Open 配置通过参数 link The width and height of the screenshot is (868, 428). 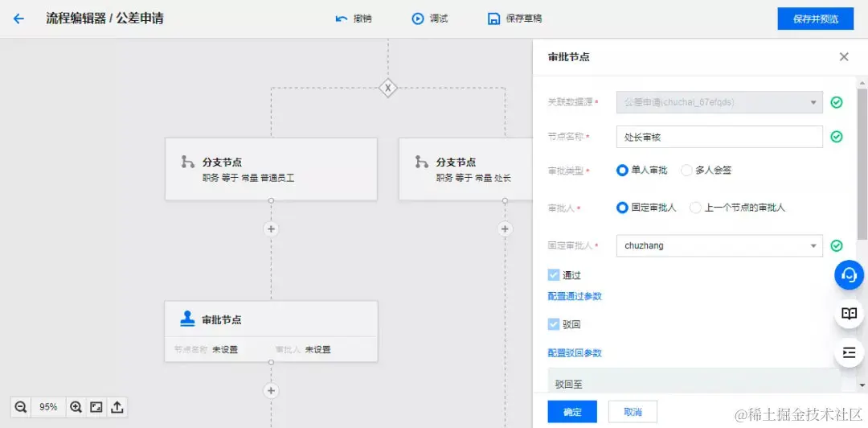tap(575, 297)
